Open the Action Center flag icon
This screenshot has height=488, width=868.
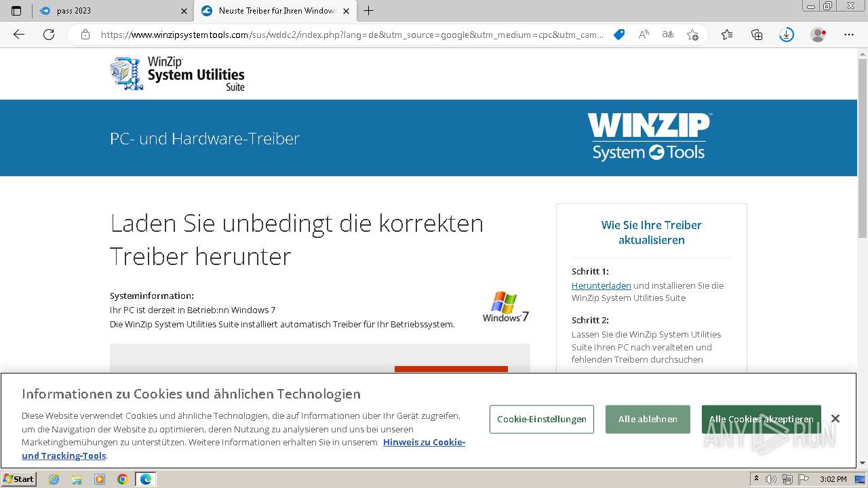(x=803, y=479)
